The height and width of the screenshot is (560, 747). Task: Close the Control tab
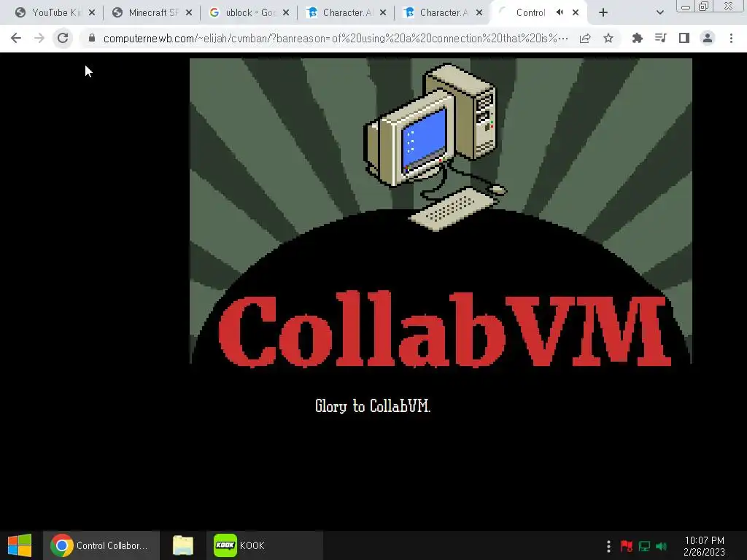click(x=576, y=12)
